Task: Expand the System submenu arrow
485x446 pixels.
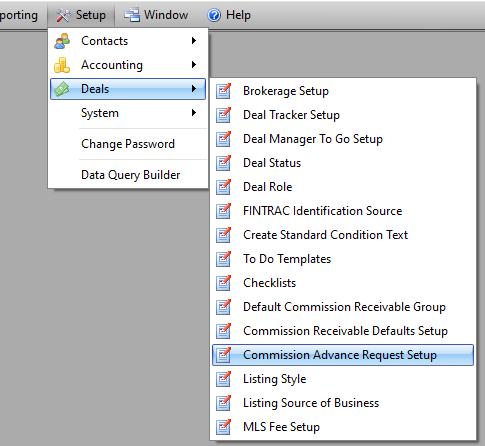Action: click(x=194, y=113)
